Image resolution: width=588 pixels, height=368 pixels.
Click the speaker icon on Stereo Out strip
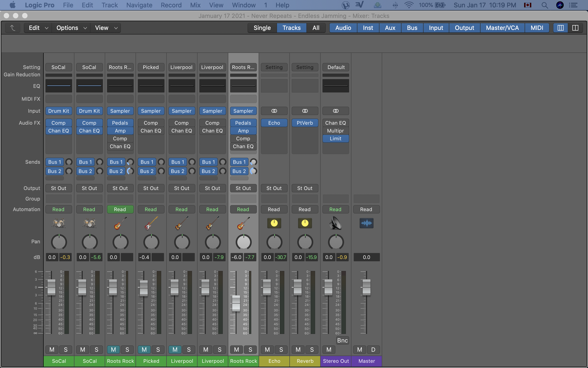(x=336, y=223)
